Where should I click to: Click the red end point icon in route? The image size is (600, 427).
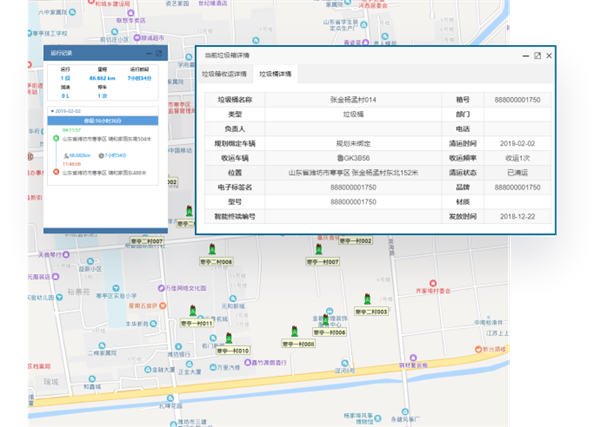point(56,171)
